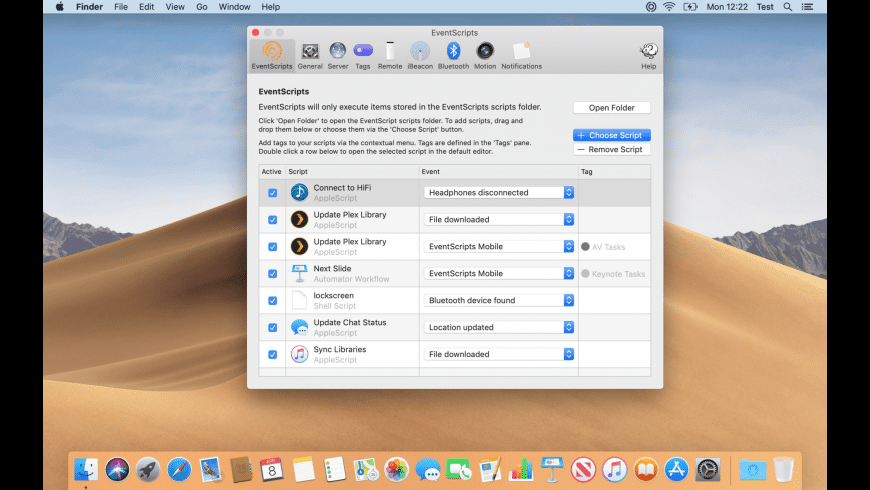Image resolution: width=870 pixels, height=490 pixels.
Task: Expand the Bluetooth device found dropdown
Action: tap(499, 301)
